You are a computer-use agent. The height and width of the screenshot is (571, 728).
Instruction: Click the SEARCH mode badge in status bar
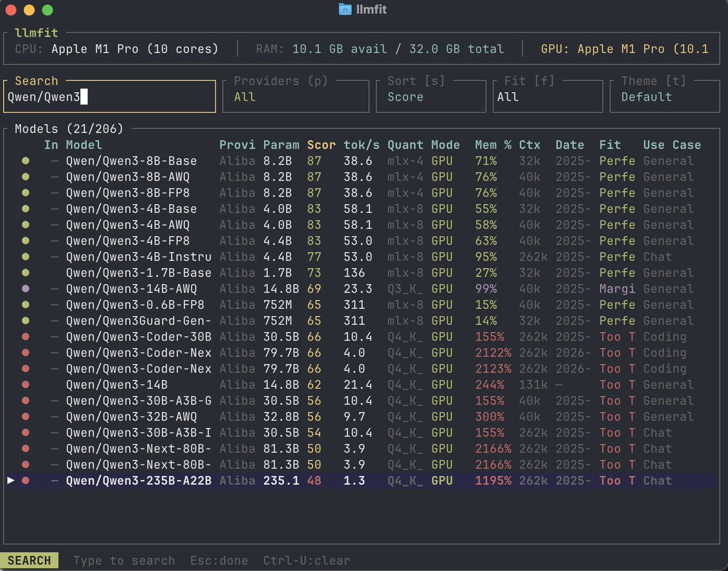click(29, 561)
